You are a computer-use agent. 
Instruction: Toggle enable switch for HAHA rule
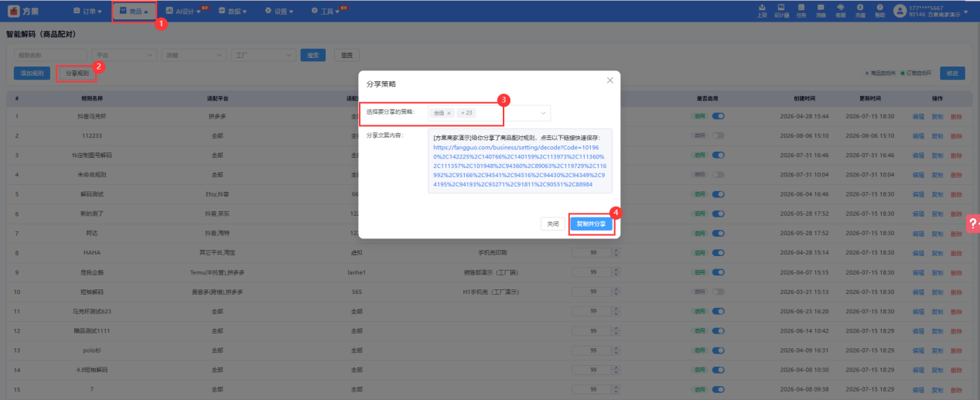(x=718, y=252)
